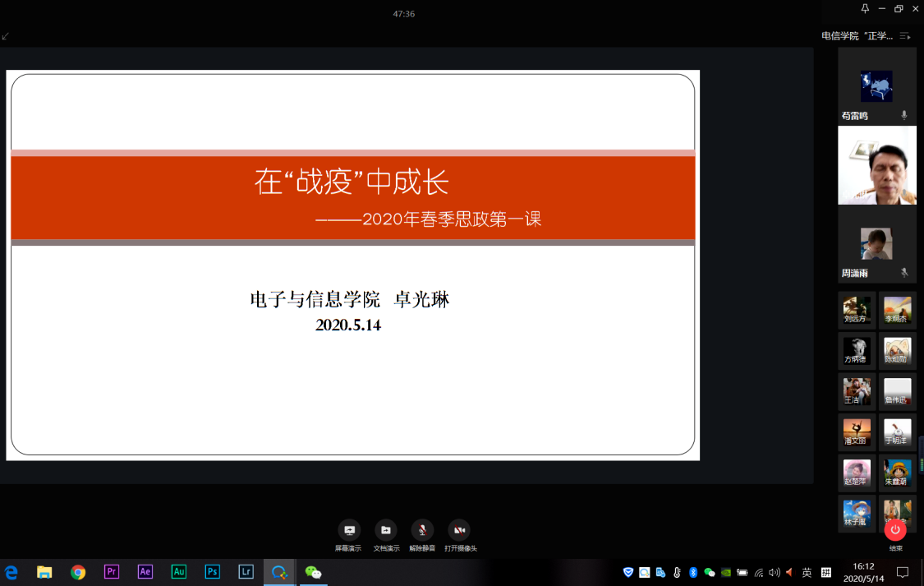
Task: Open Adobe Premiere Pro from taskbar
Action: pos(112,572)
